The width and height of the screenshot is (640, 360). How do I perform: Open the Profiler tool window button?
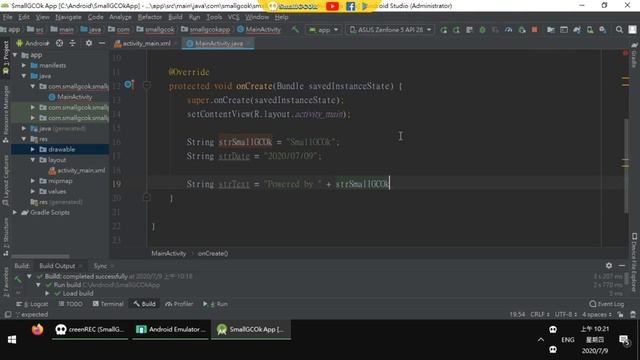[x=179, y=304]
